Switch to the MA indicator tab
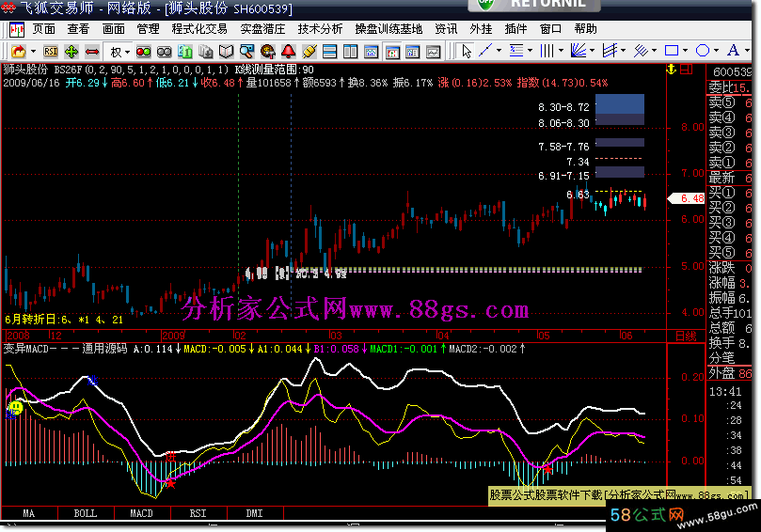 tap(29, 513)
